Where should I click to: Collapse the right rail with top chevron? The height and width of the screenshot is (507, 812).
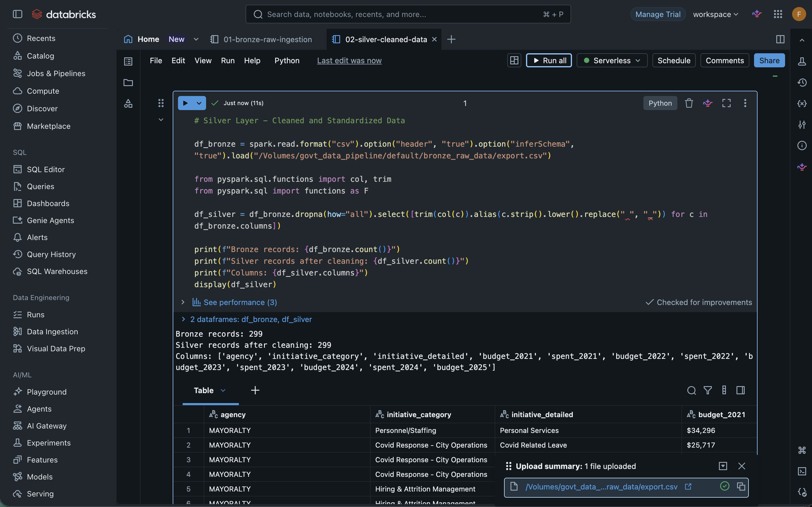(802, 40)
